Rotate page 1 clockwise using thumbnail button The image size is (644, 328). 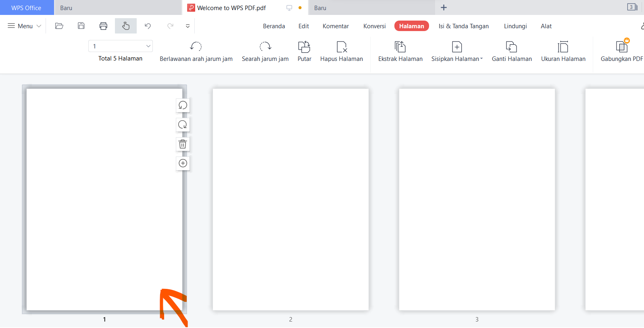[183, 125]
